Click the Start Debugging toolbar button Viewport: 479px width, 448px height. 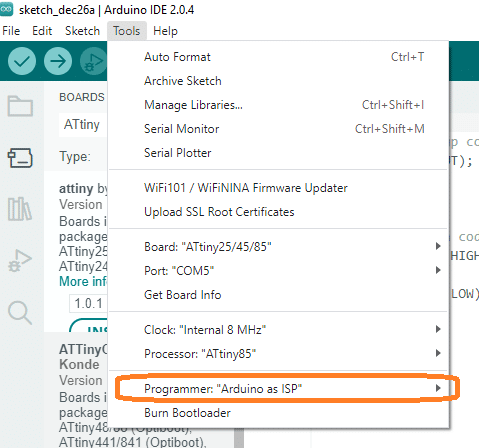click(93, 61)
